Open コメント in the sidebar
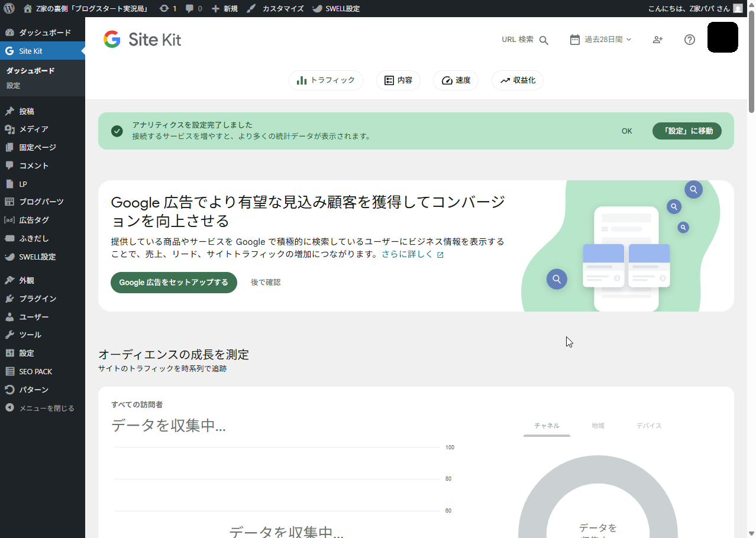The height and width of the screenshot is (538, 756). click(x=43, y=166)
